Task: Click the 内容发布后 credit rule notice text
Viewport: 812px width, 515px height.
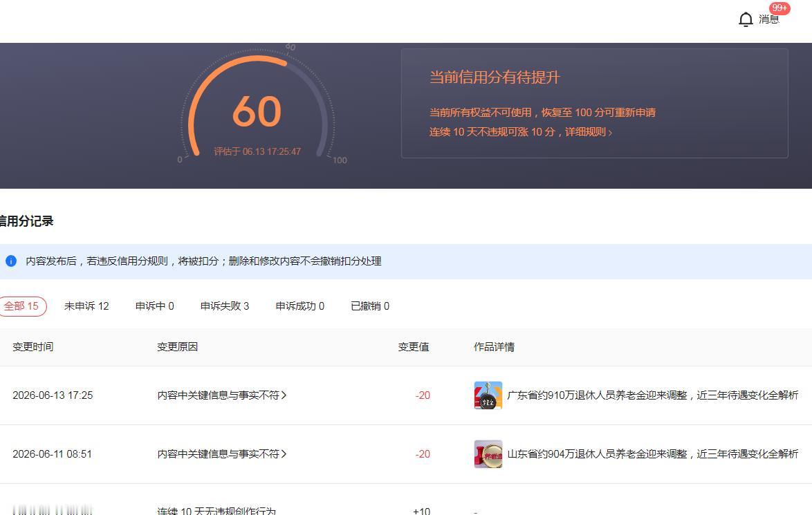Action: (203, 261)
